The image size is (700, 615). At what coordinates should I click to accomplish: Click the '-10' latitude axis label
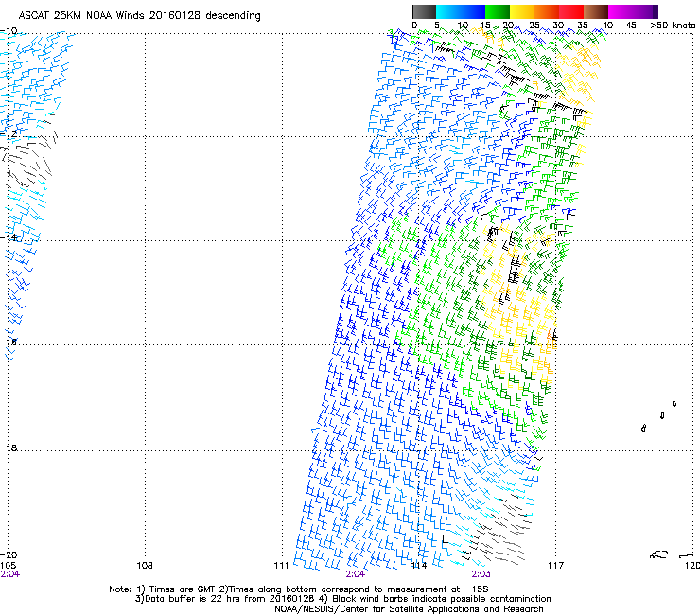pos(9,31)
